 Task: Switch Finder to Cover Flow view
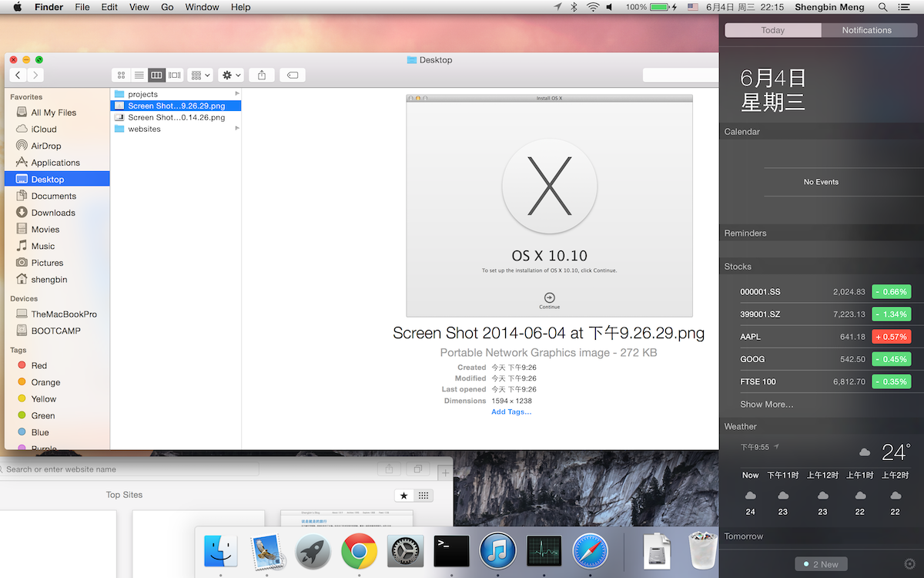coord(175,75)
